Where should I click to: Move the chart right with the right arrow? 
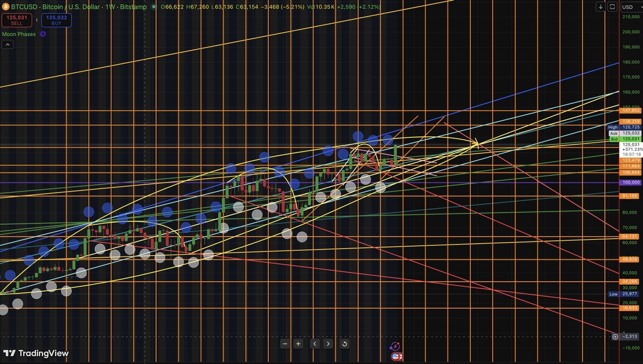coord(328,344)
